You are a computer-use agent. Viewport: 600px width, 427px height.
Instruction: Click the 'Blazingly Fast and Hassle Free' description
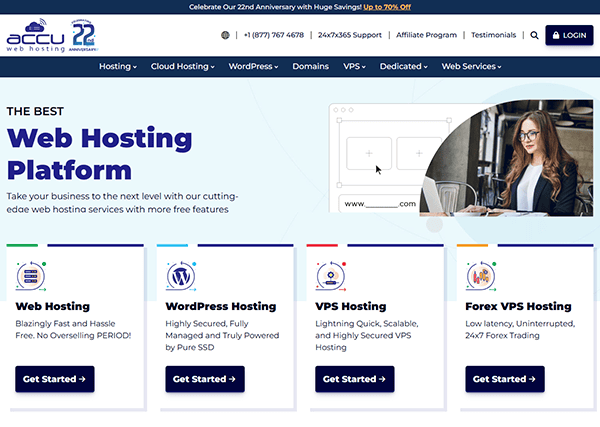click(73, 329)
